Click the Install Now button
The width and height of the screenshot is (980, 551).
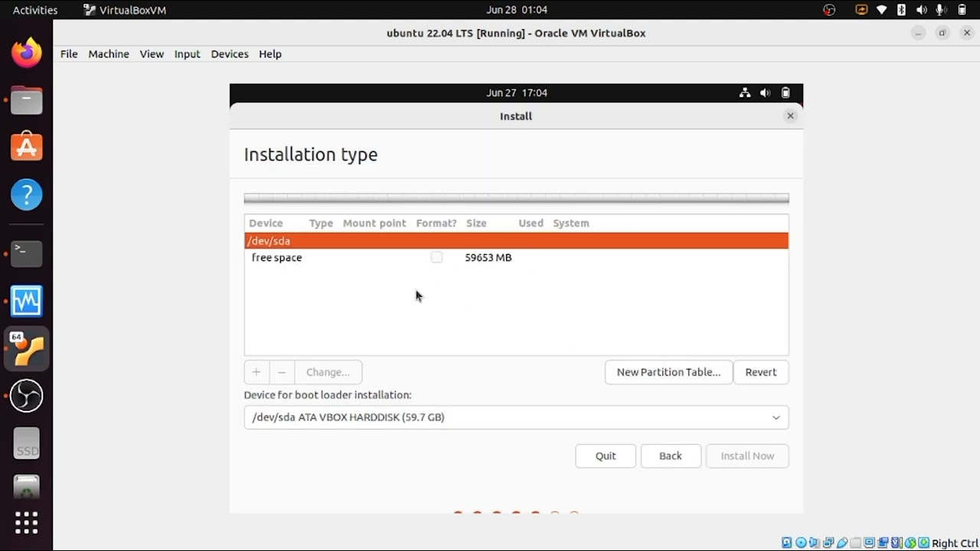coord(747,455)
